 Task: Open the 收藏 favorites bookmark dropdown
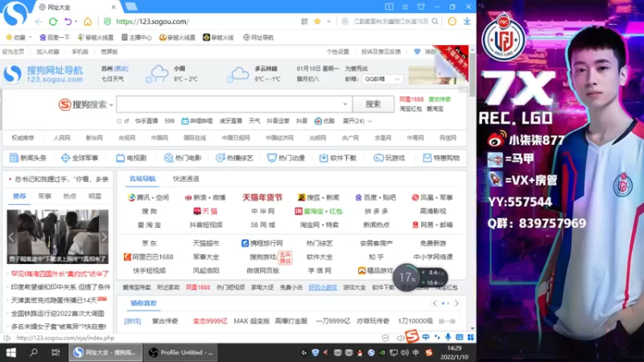[19, 37]
